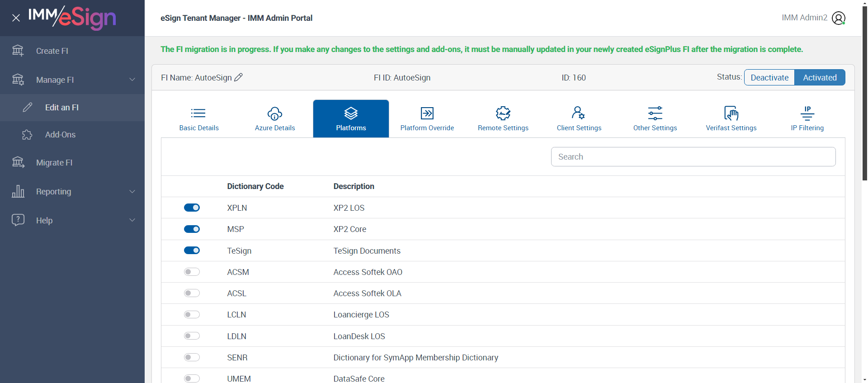Select the "TeSign Documents" description text
Image resolution: width=868 pixels, height=383 pixels.
point(367,251)
